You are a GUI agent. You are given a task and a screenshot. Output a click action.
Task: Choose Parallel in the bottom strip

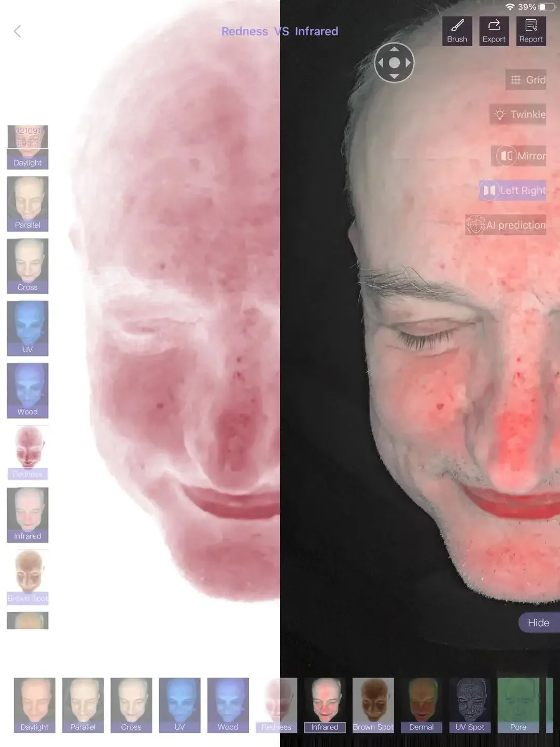[x=83, y=705]
